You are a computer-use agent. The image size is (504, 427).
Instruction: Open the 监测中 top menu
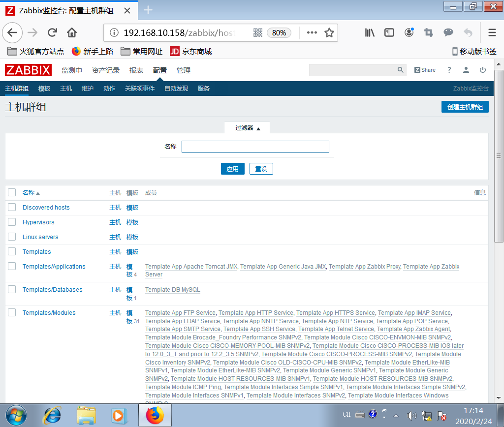(72, 70)
